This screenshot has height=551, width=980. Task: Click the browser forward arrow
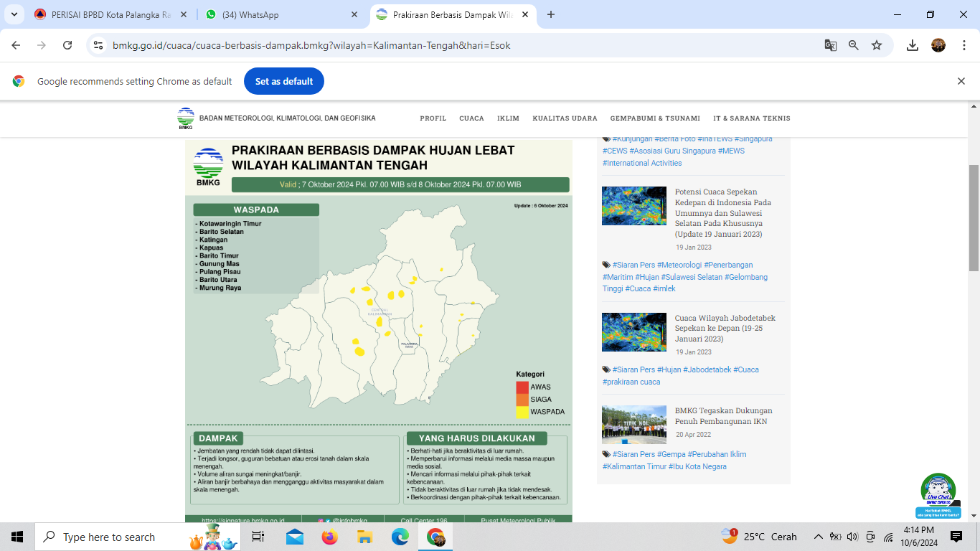click(x=42, y=45)
